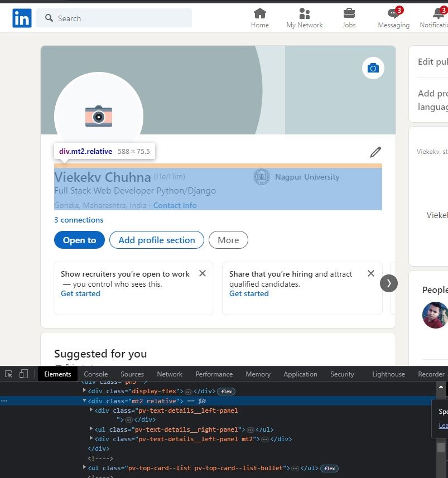Screen dimensions: 448x478
Task: Switch to the Performance tab
Action: click(214, 374)
